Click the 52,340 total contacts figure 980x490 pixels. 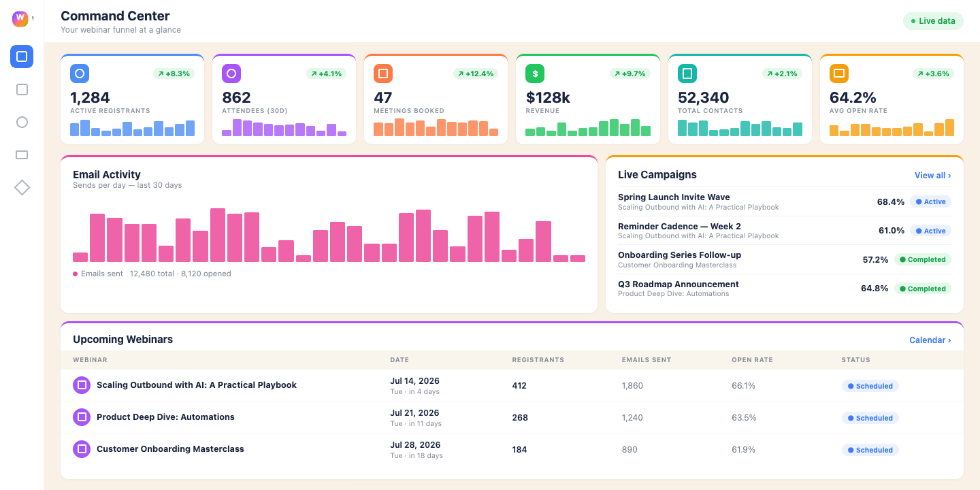coord(704,97)
